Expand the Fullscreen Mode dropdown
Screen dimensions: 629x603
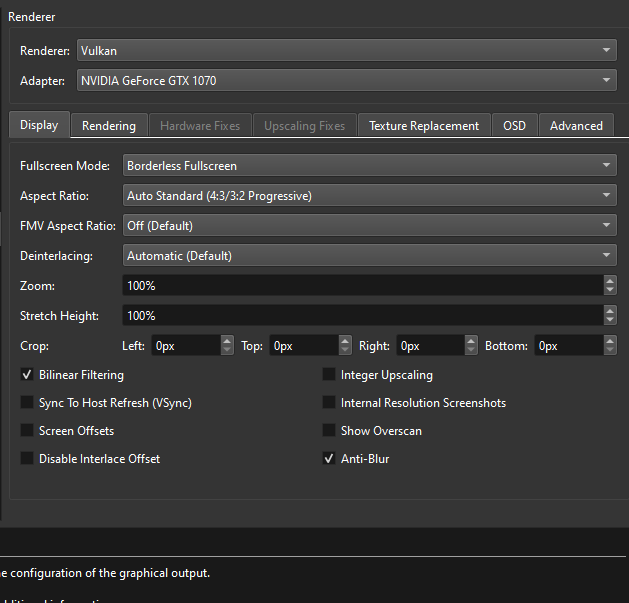(369, 165)
